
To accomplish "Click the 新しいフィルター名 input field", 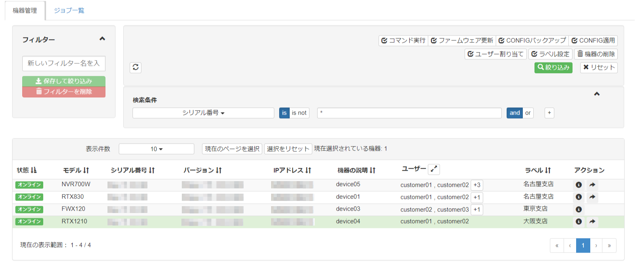I will [64, 63].
